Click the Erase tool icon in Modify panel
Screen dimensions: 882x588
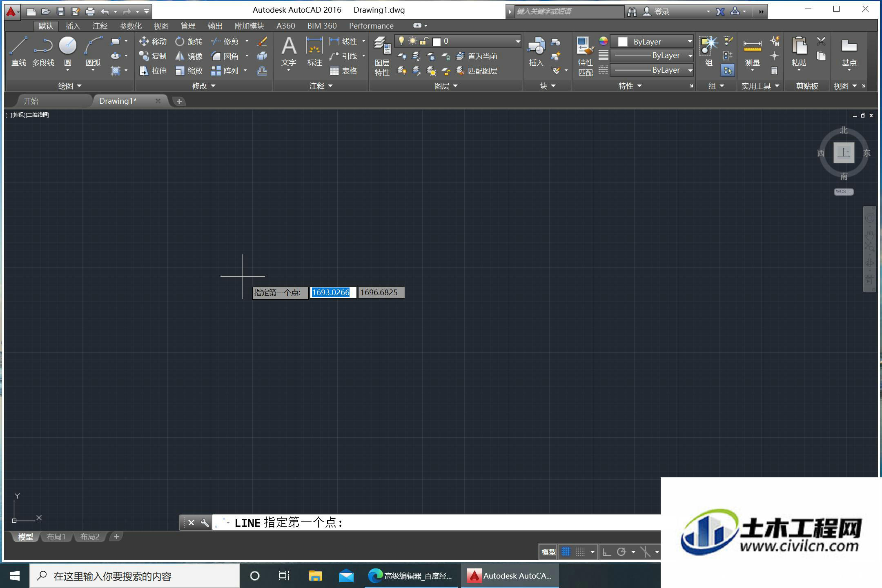tap(262, 41)
